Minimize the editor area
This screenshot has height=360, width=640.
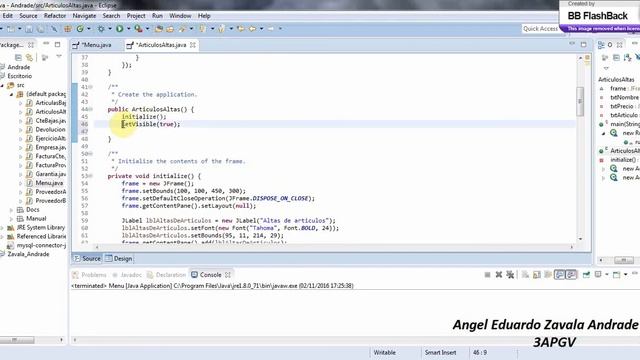coord(572,44)
